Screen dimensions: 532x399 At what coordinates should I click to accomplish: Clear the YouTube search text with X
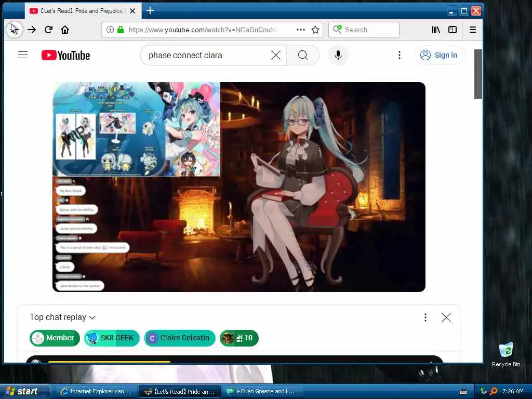[276, 55]
